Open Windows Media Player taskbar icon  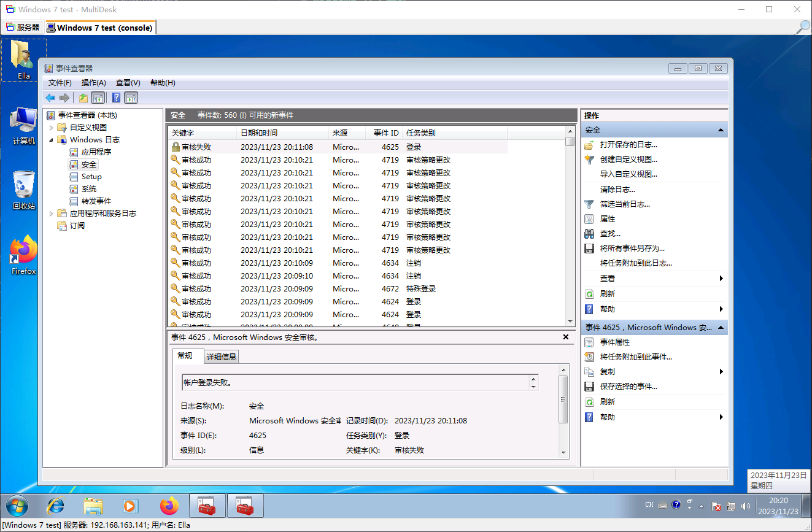[130, 506]
